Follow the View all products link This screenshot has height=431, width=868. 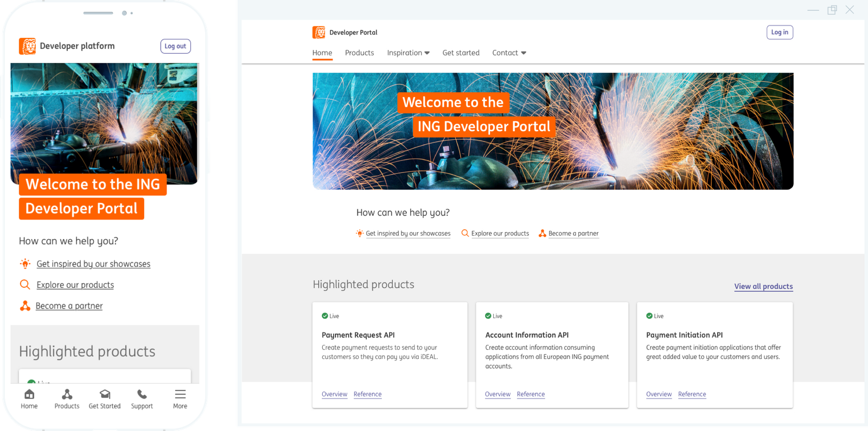(x=763, y=286)
